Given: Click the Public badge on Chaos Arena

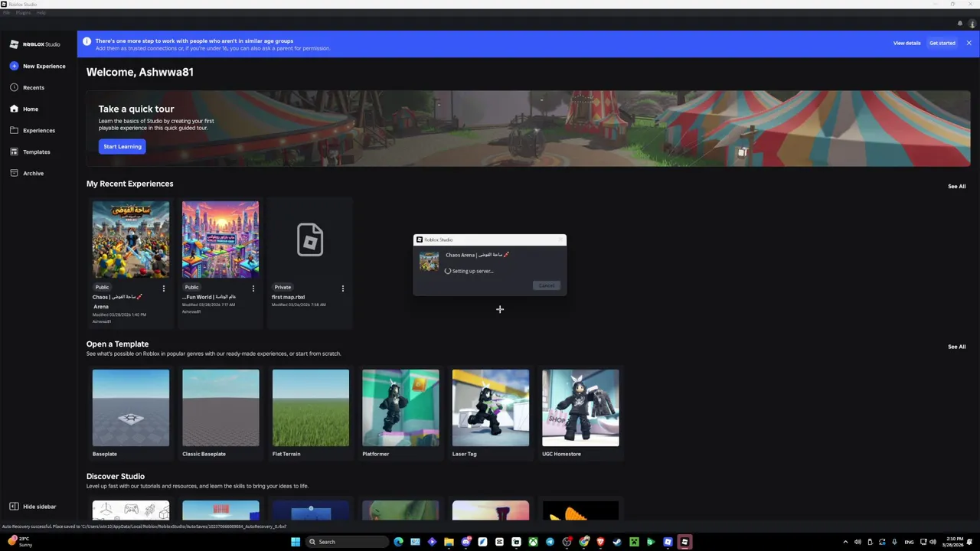Looking at the screenshot, I should (x=102, y=287).
